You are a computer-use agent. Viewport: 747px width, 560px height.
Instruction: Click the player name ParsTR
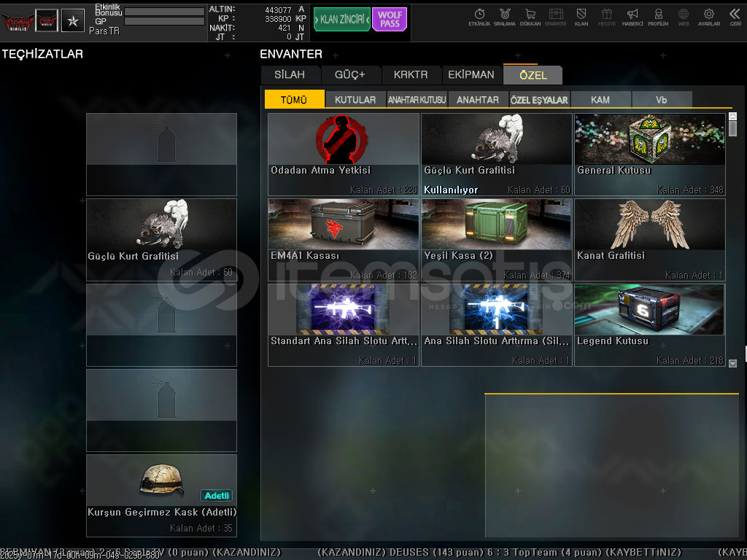click(104, 31)
